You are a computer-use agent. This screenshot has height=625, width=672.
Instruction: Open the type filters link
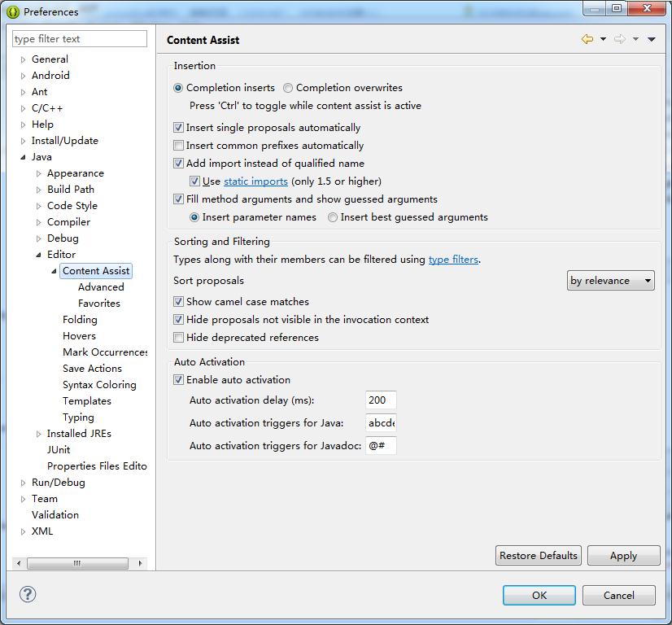pos(453,260)
